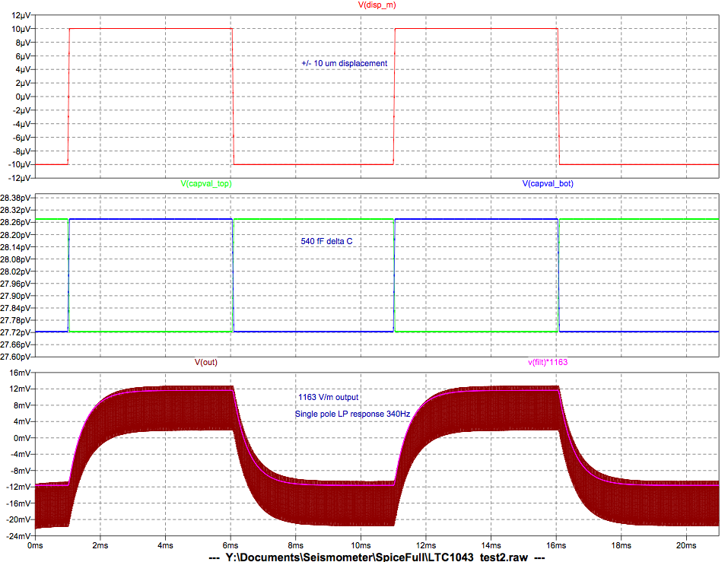
Task: Click the 12µV top axis label
Action: tap(21, 15)
